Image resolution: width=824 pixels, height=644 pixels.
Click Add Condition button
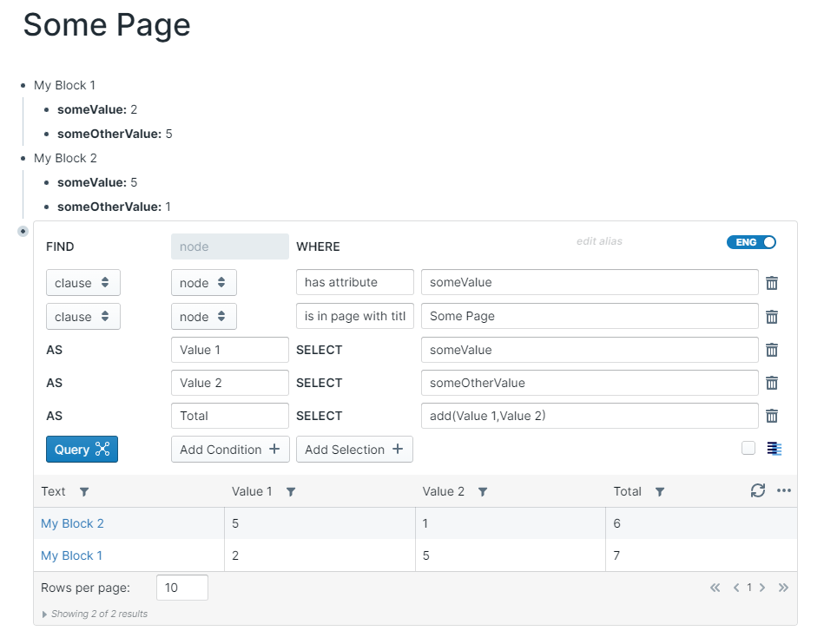tap(229, 450)
